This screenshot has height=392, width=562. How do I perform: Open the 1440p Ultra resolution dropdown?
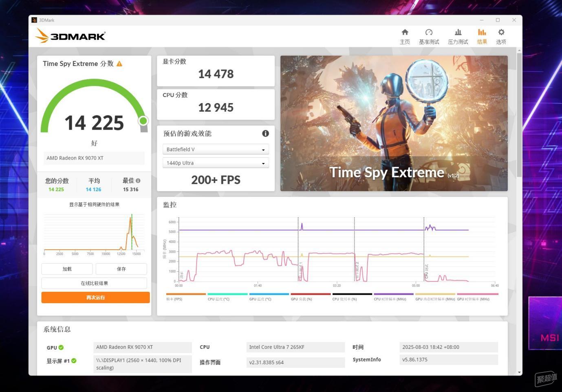pyautogui.click(x=216, y=163)
